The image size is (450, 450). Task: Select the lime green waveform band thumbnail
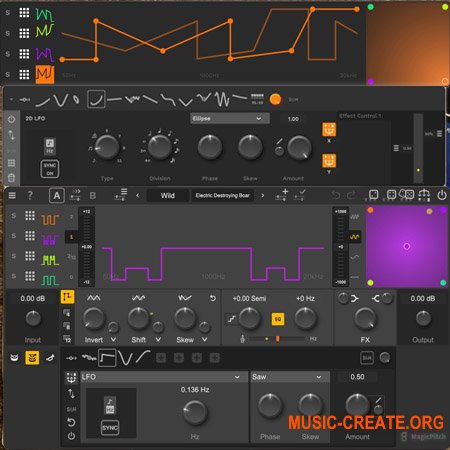[50, 260]
